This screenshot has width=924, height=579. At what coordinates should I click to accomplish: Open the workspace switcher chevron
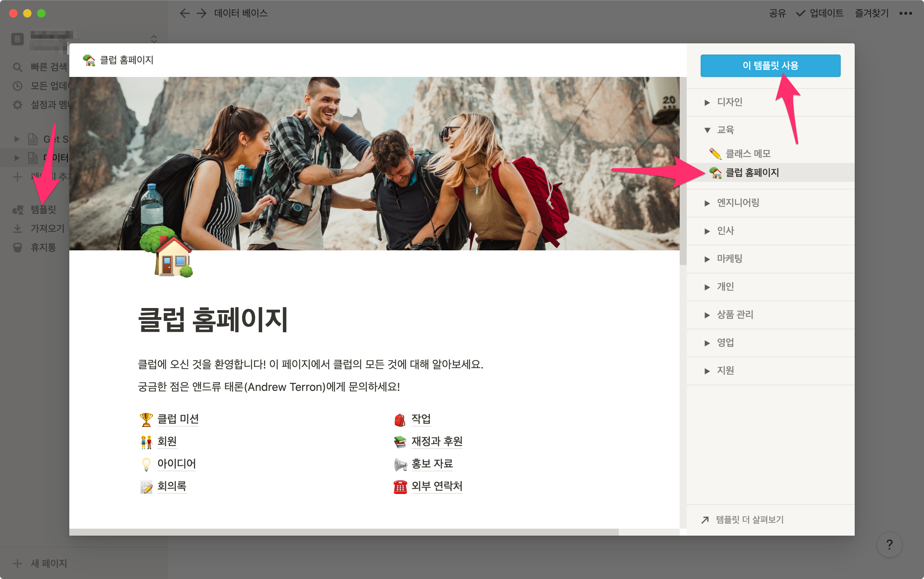(154, 39)
